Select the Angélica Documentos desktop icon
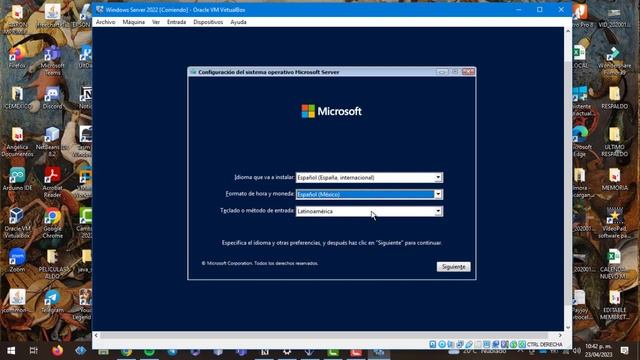 [x=17, y=142]
